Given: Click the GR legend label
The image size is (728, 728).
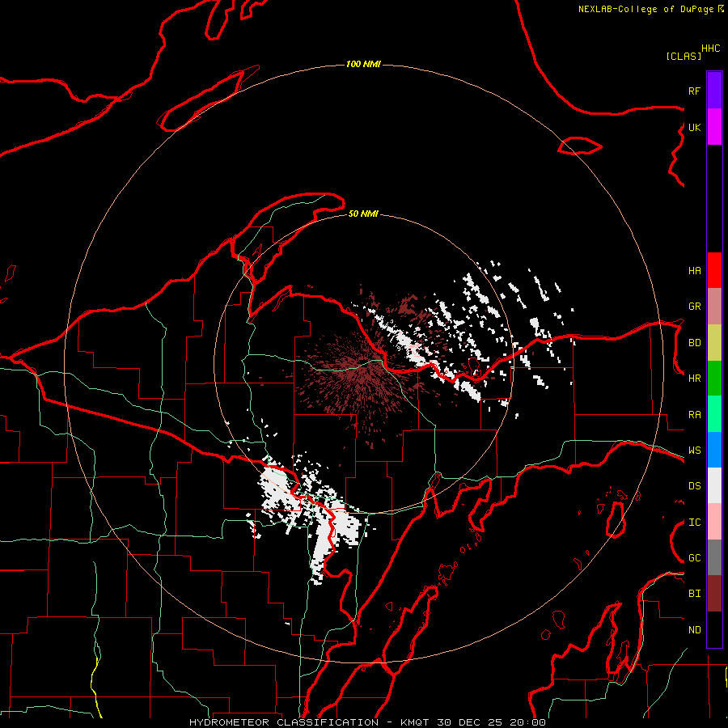Looking at the screenshot, I should pyautogui.click(x=694, y=307).
